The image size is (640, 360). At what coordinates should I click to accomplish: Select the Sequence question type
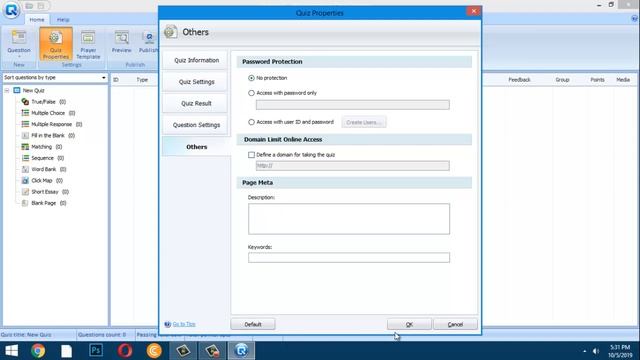click(x=42, y=158)
